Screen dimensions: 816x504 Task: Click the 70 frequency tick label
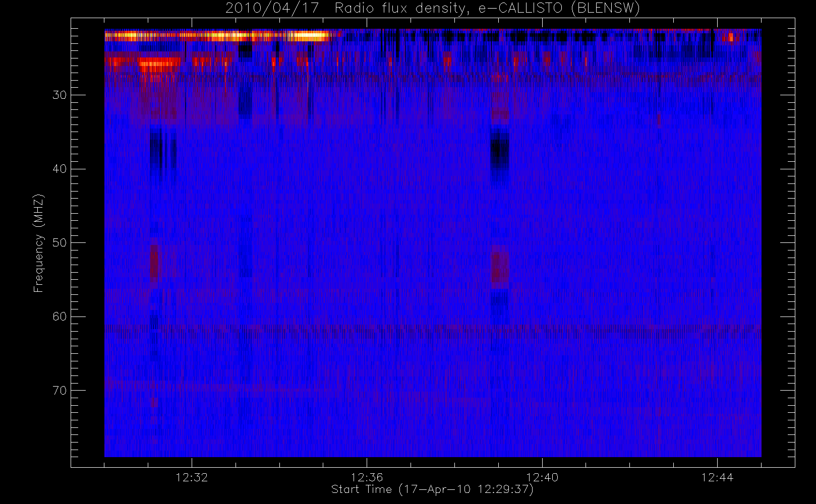[60, 391]
